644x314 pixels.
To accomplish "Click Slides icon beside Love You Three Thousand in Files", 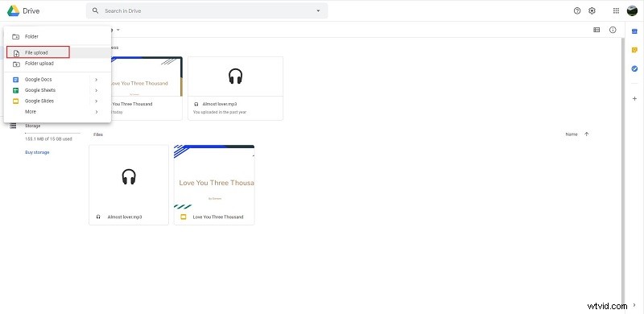I will tap(184, 217).
